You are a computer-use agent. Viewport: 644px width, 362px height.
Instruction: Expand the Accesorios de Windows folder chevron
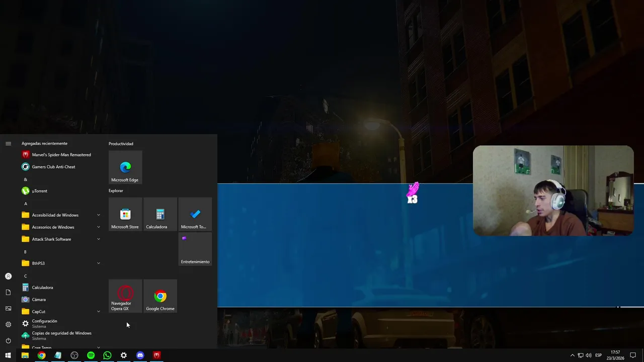(x=99, y=227)
